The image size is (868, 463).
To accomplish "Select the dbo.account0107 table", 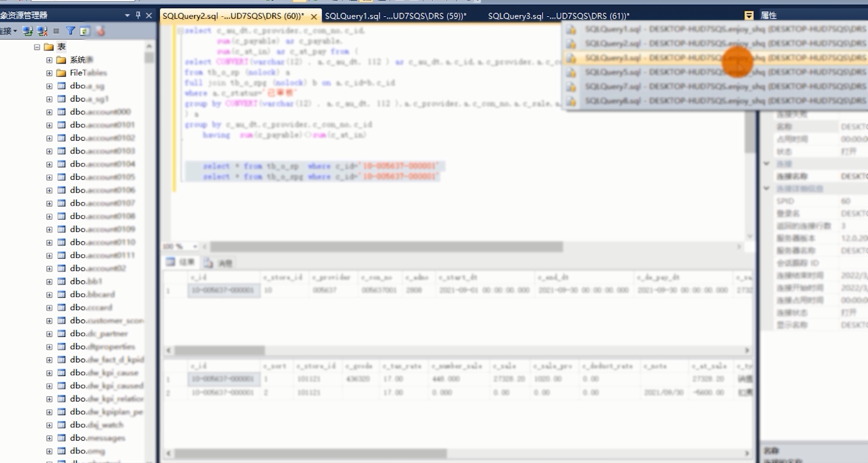I will pos(102,203).
